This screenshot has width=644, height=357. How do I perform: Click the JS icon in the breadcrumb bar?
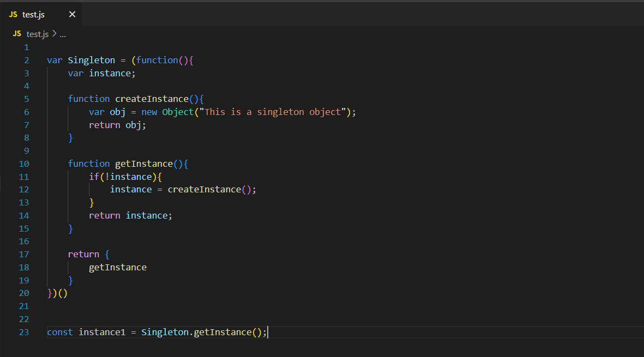click(16, 33)
